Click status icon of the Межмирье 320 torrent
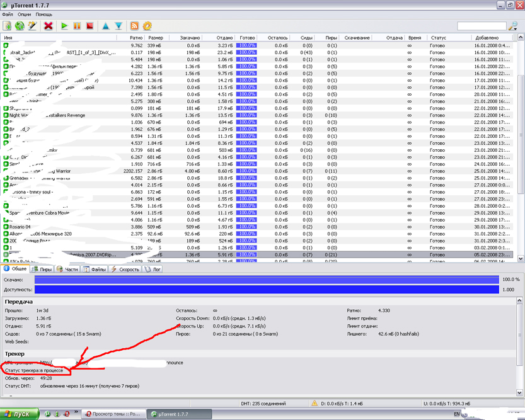The image size is (525, 420). tap(6, 234)
